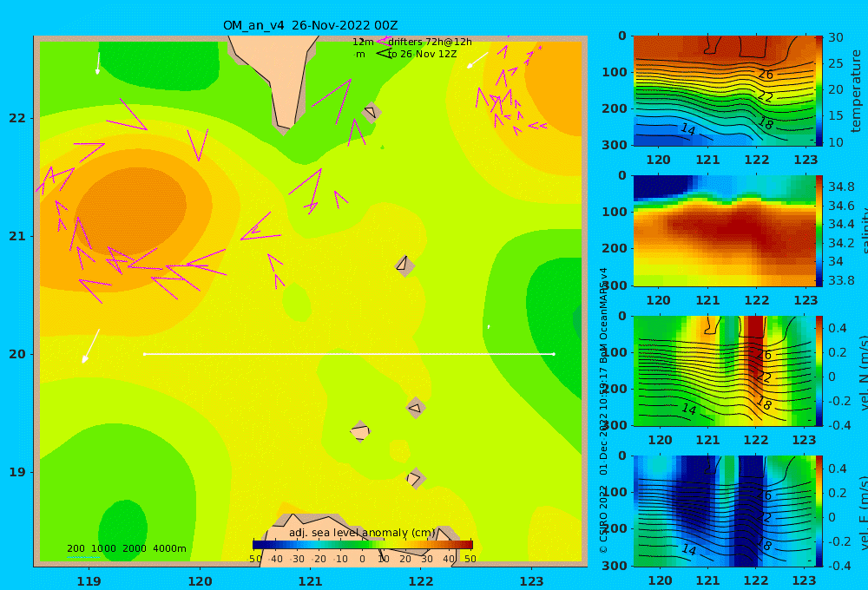The height and width of the screenshot is (590, 868).
Task: Click the white arrow in upper-right map area
Action: (x=477, y=61)
